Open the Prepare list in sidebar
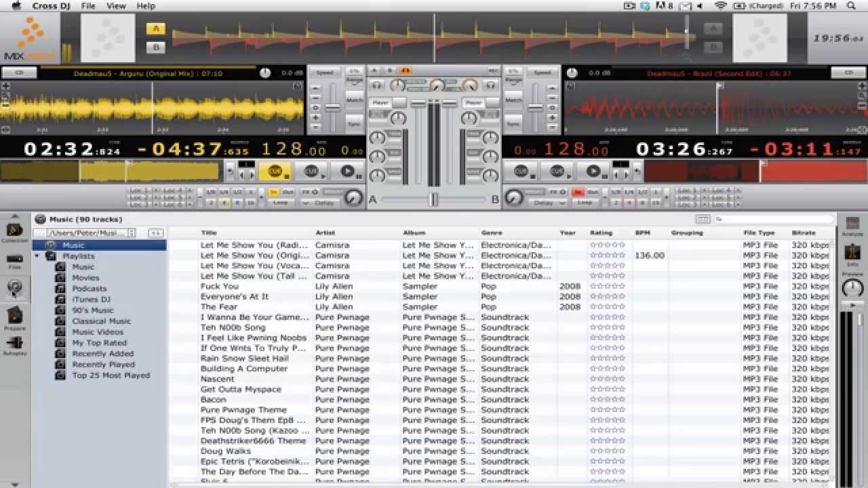Screen dimensions: 868x488 tap(14, 317)
